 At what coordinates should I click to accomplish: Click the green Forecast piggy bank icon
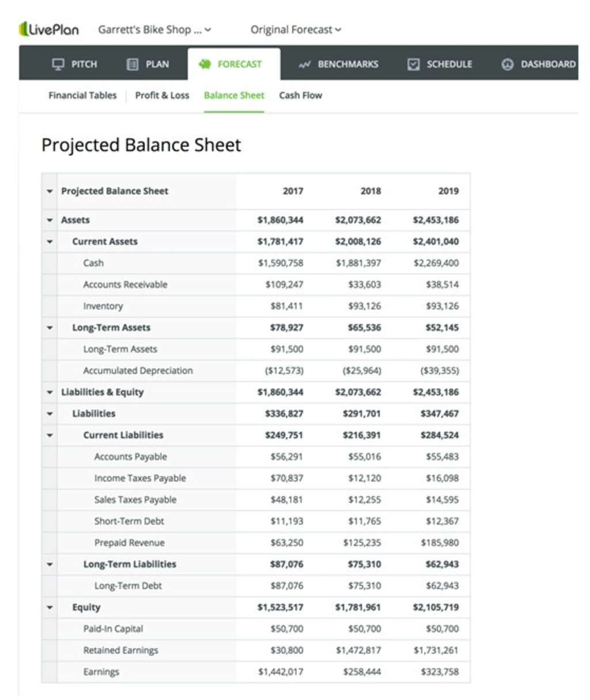point(205,64)
